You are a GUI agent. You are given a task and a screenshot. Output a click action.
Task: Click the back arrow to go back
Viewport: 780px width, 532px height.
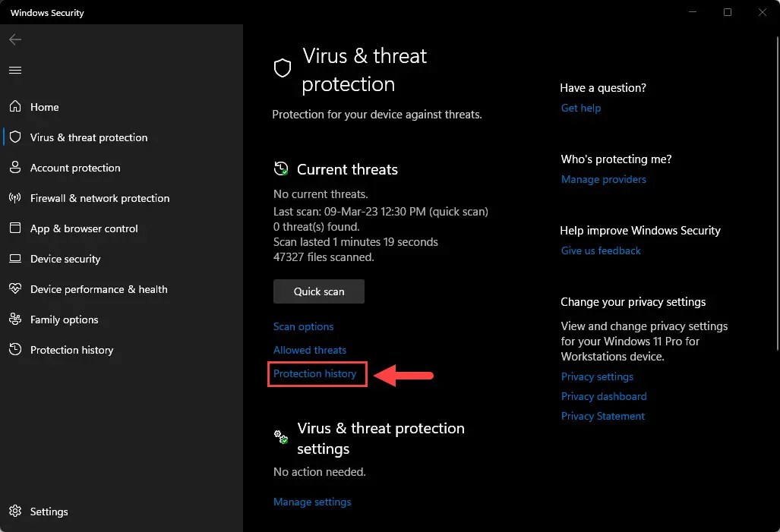[x=15, y=39]
